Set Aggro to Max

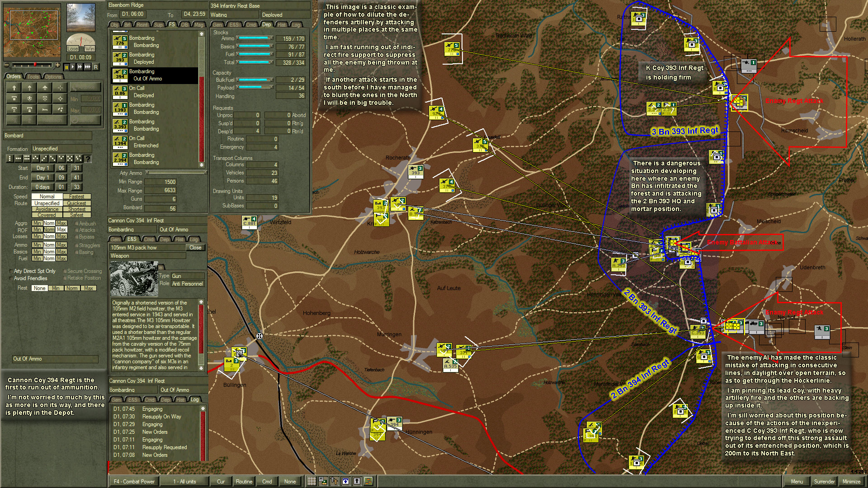(61, 223)
